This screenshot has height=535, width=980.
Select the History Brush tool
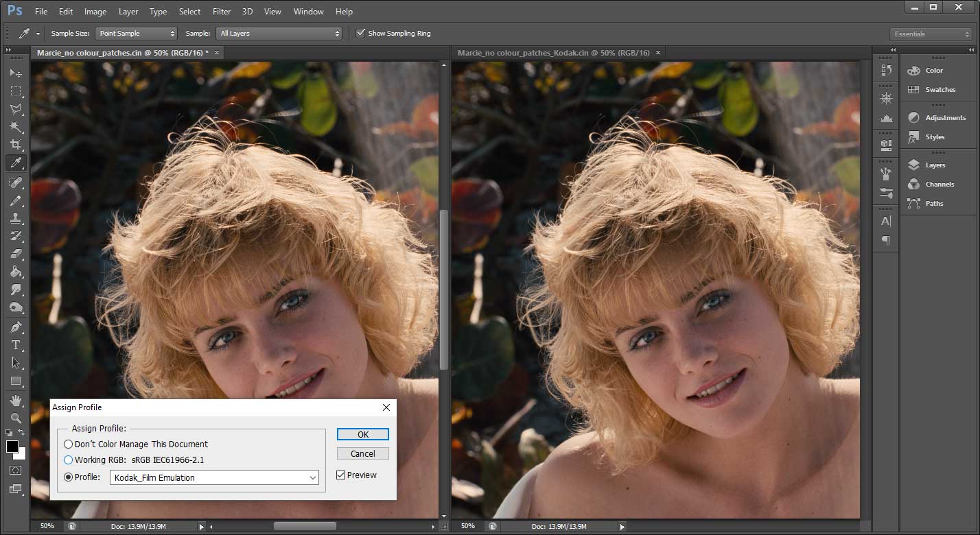[x=16, y=236]
